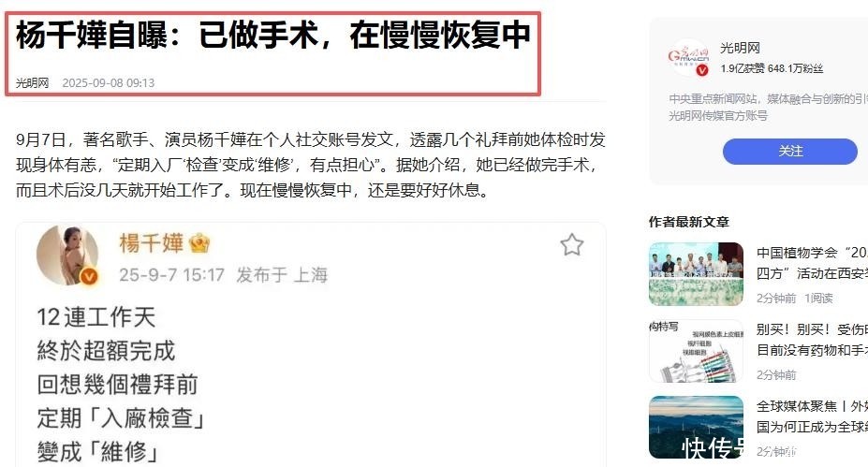The width and height of the screenshot is (868, 467).
Task: Open 光明网 account name in sidebar
Action: tap(740, 48)
